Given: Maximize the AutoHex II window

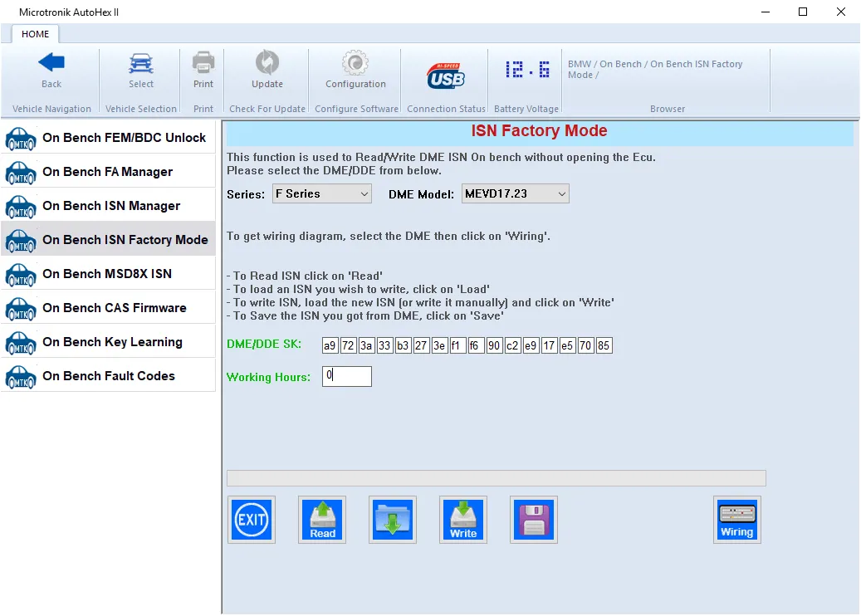Looking at the screenshot, I should point(803,12).
